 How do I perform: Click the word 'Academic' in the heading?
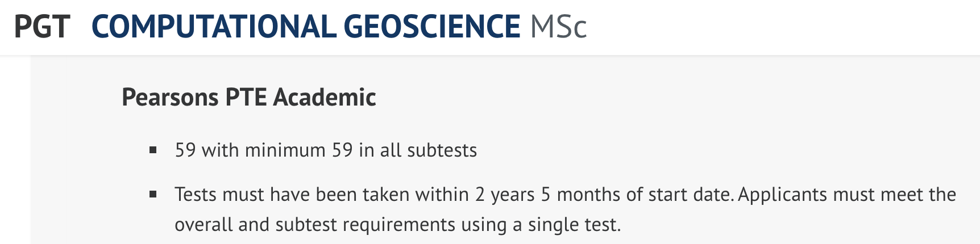[x=325, y=97]
